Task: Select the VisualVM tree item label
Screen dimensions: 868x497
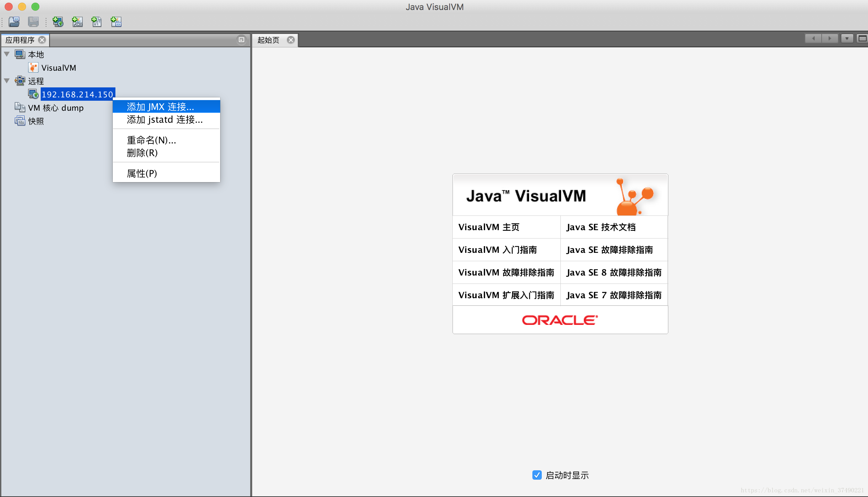Action: click(x=59, y=68)
